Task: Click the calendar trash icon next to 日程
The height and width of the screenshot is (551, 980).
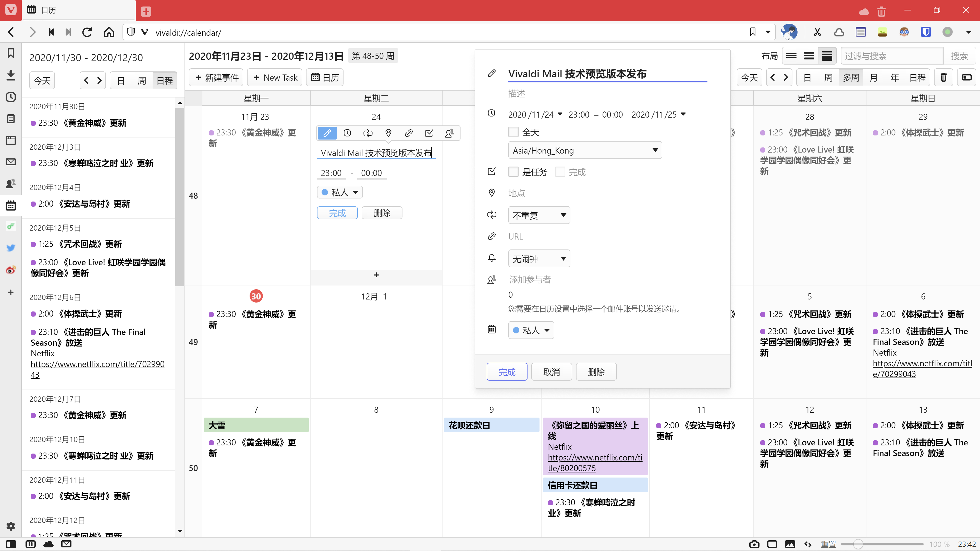Action: (x=944, y=78)
